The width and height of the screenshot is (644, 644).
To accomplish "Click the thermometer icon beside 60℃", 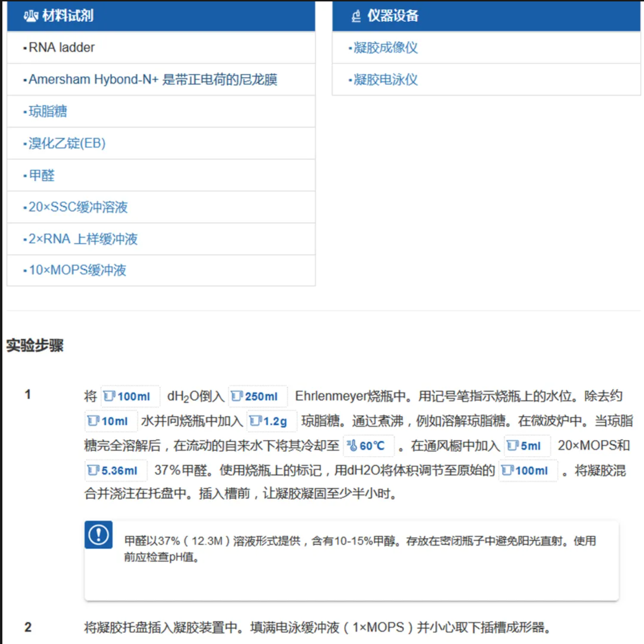I will [x=352, y=446].
